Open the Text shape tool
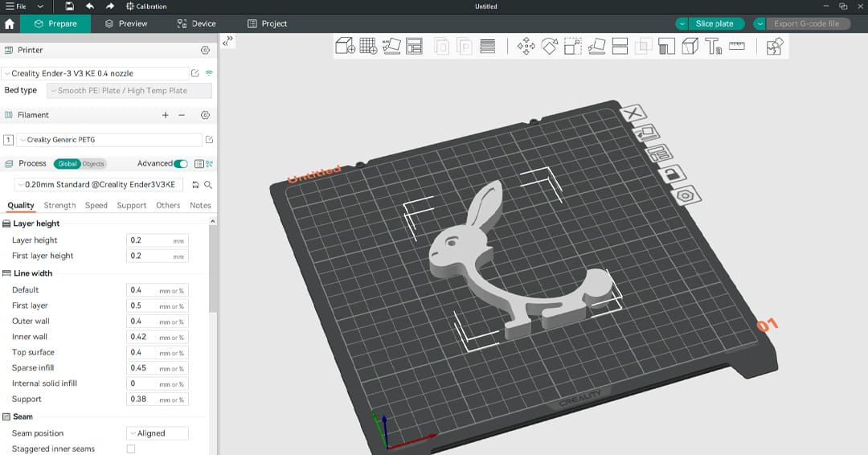The image size is (868, 455). coord(713,47)
